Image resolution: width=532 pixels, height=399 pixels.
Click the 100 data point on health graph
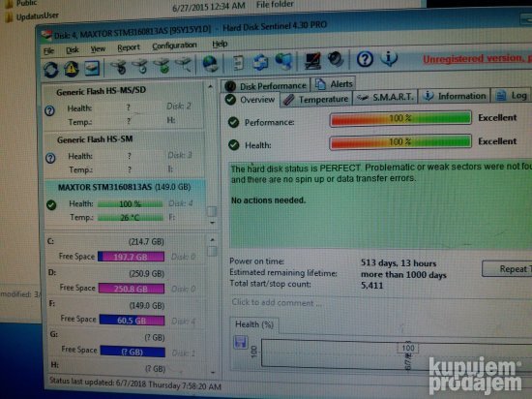pyautogui.click(x=408, y=348)
